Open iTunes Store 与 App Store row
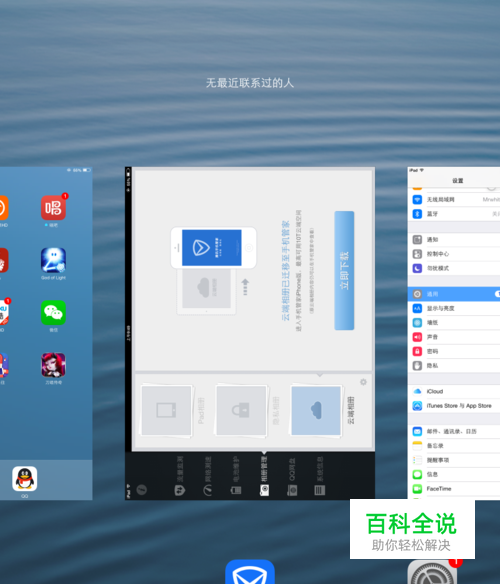This screenshot has width=500, height=584. click(454, 406)
